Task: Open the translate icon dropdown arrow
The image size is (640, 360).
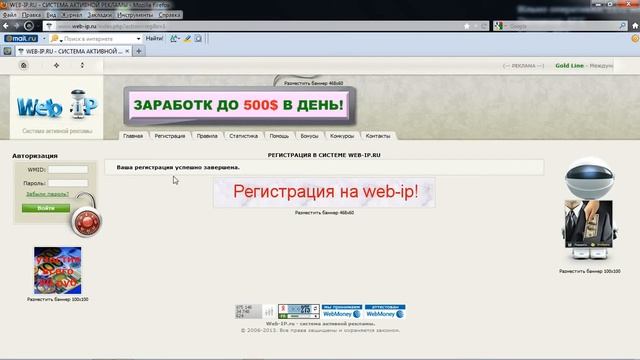Action: click(179, 39)
